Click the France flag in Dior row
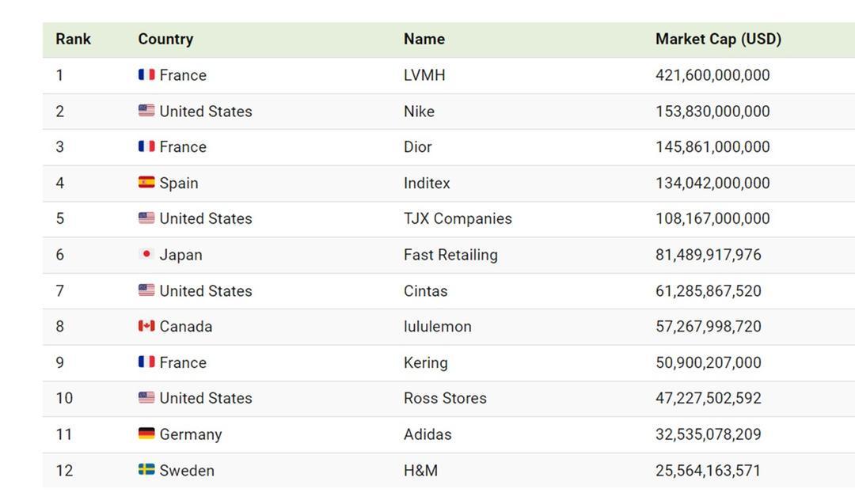Viewport: 855px width, 504px height. [146, 146]
